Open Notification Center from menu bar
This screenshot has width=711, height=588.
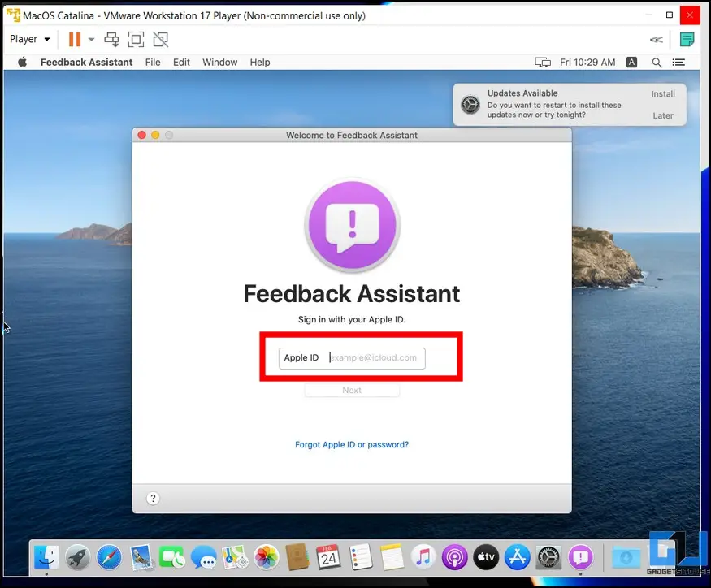coord(679,63)
